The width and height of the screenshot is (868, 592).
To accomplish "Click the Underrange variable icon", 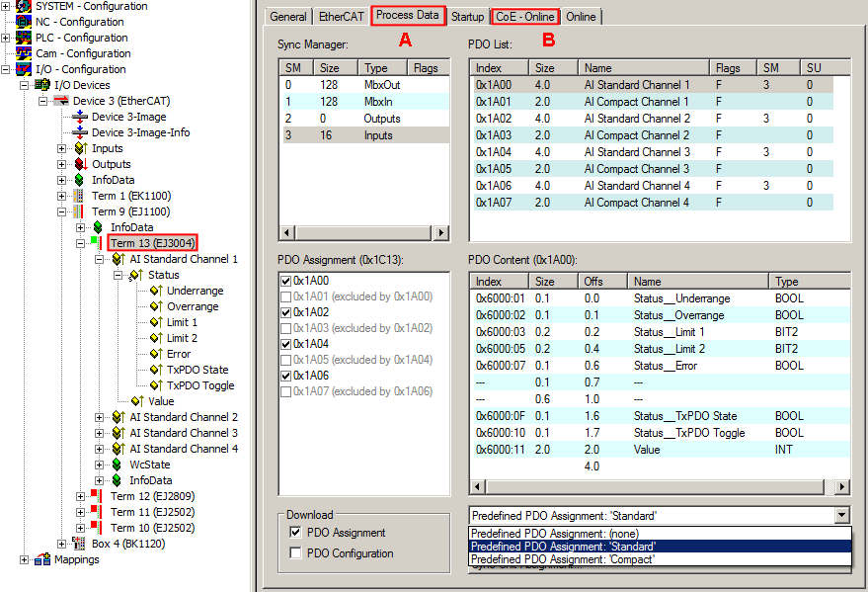I will click(156, 291).
